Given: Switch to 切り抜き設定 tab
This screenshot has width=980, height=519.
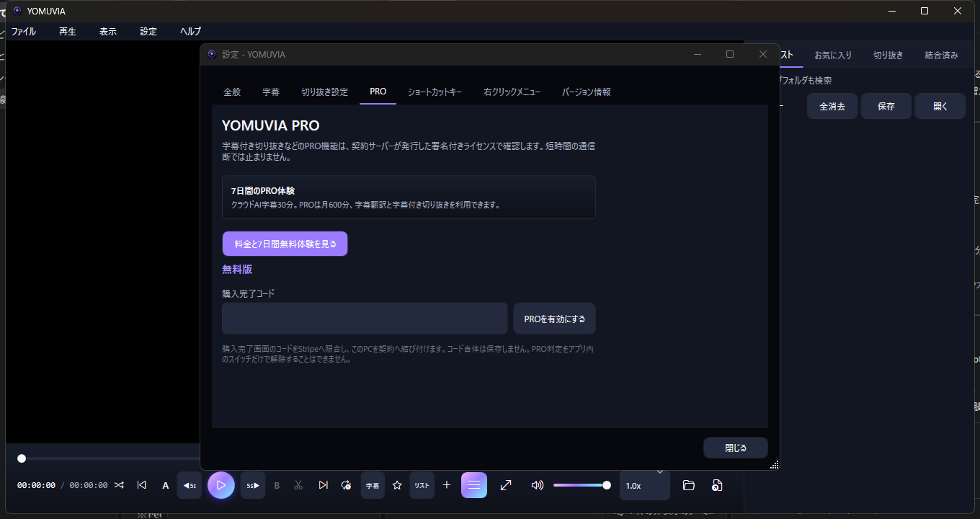Looking at the screenshot, I should click(x=324, y=92).
